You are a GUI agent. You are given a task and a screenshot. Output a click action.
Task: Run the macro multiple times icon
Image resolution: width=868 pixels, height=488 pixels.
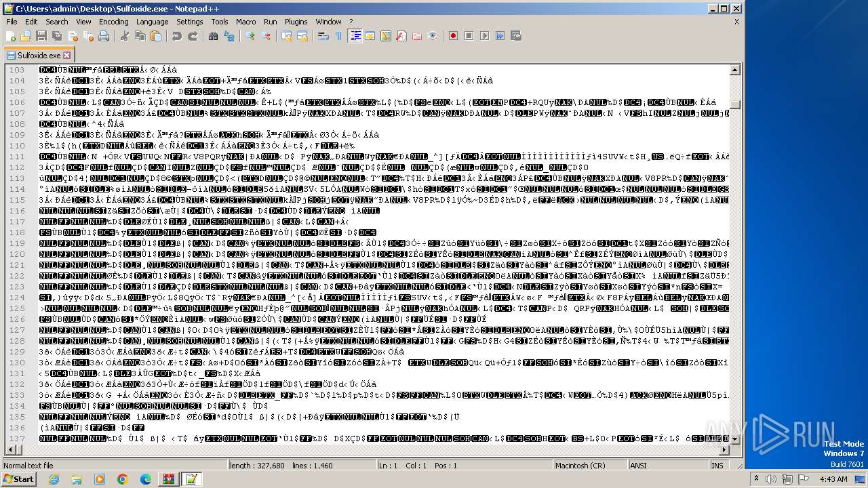tap(500, 36)
